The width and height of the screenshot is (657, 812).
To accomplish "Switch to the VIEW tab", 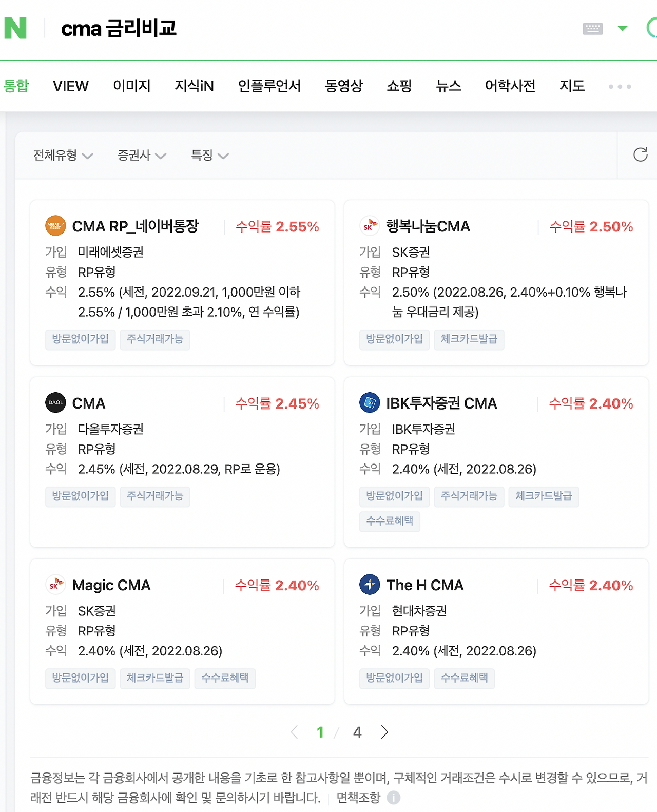I will click(x=71, y=86).
